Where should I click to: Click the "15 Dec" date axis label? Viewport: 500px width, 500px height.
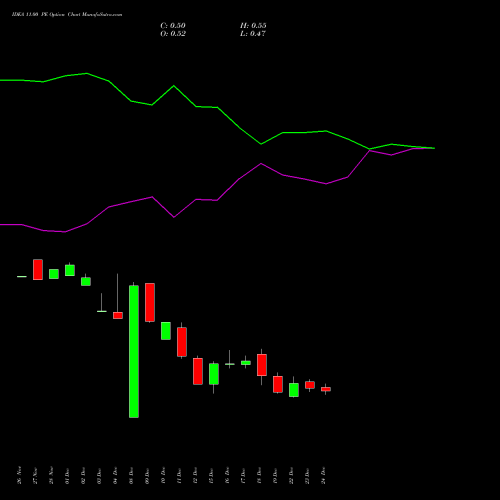coord(211,476)
